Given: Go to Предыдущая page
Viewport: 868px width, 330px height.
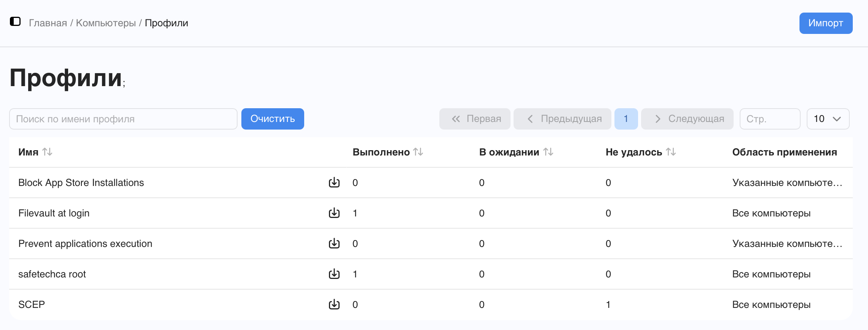Looking at the screenshot, I should pos(562,119).
